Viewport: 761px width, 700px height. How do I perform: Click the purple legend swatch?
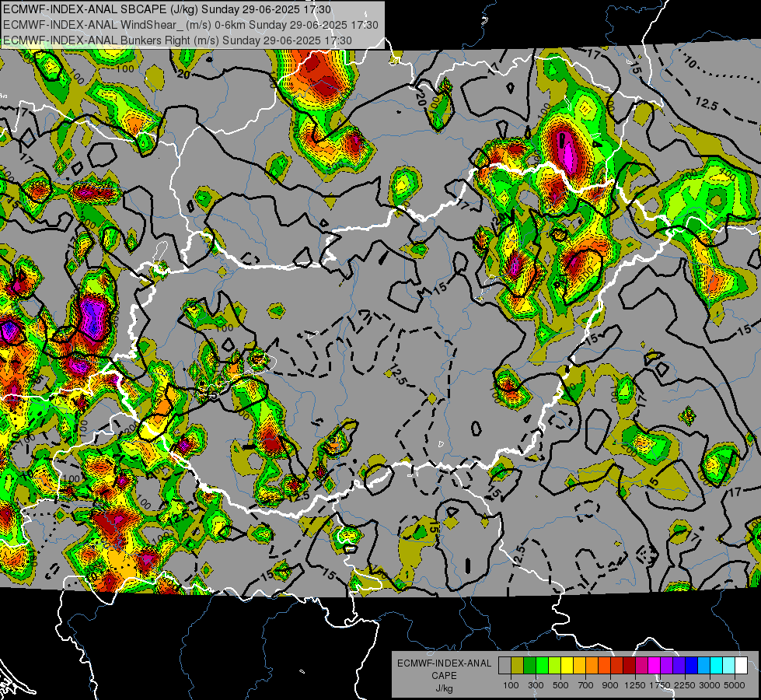coord(667,666)
